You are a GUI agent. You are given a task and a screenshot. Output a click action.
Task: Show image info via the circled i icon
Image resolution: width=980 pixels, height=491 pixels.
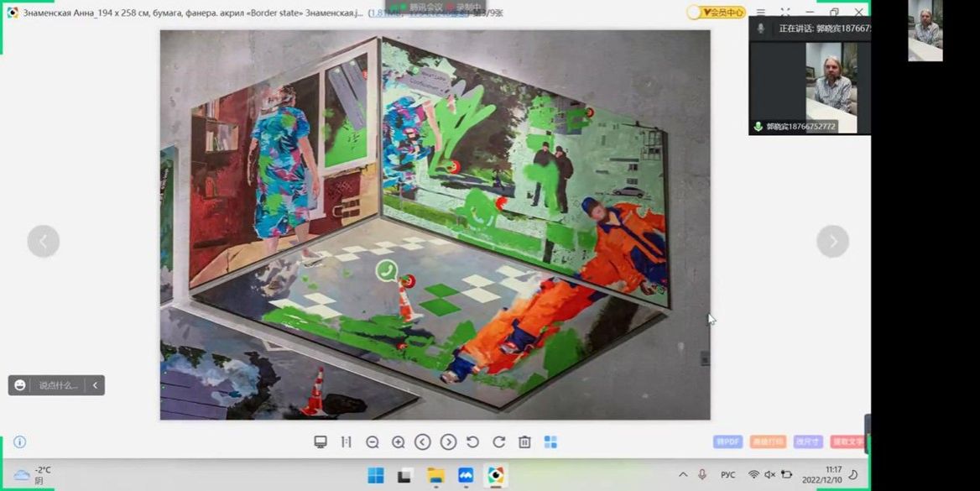coord(20,442)
